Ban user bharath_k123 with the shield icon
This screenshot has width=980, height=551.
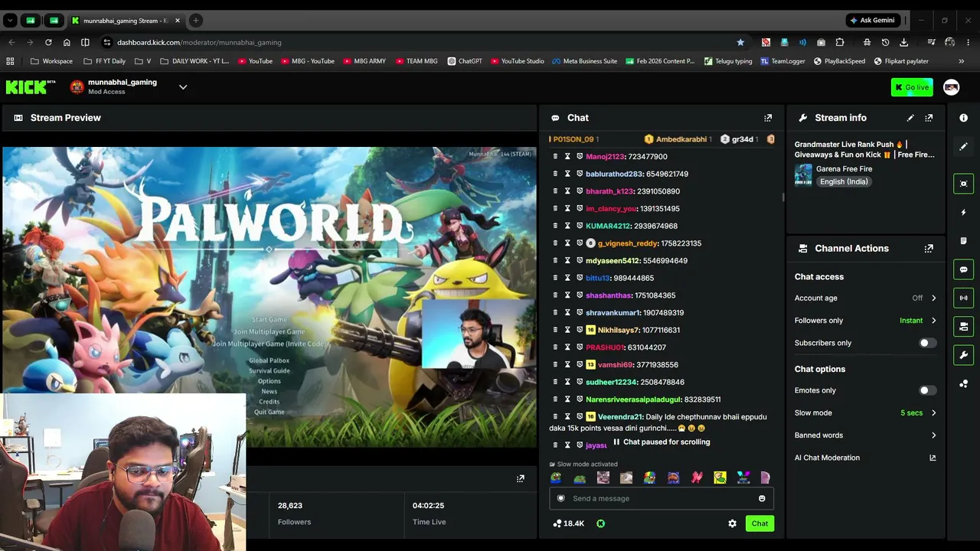(580, 191)
